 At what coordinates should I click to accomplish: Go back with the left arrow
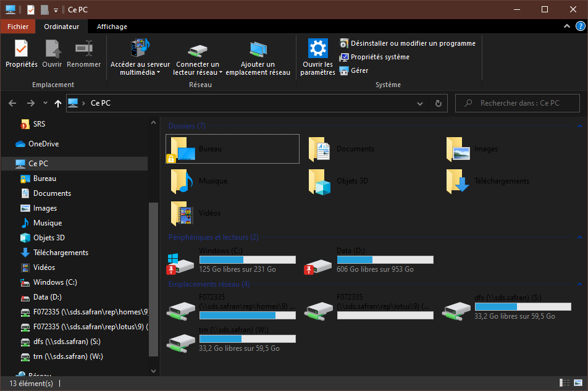[12, 103]
